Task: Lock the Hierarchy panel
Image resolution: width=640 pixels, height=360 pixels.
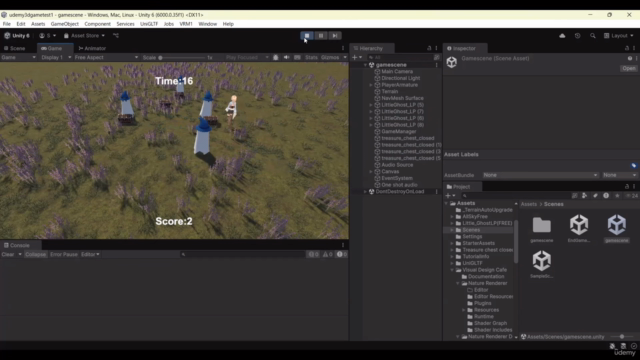Action: [x=429, y=48]
